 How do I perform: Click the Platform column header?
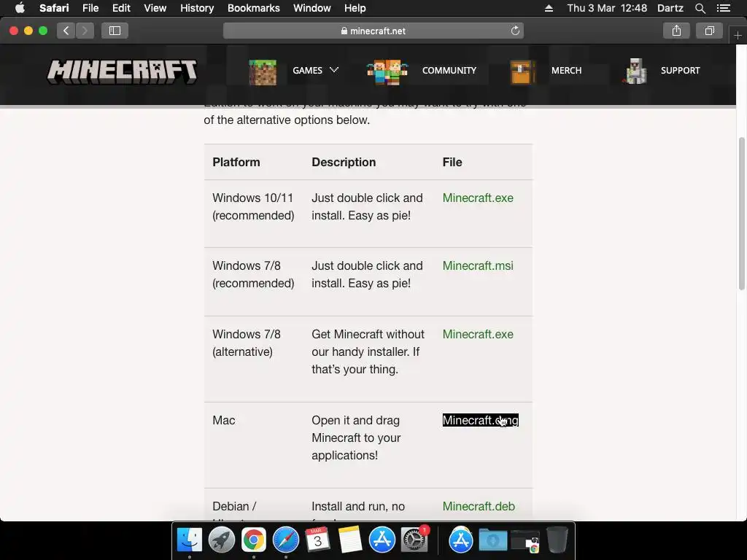tap(236, 162)
